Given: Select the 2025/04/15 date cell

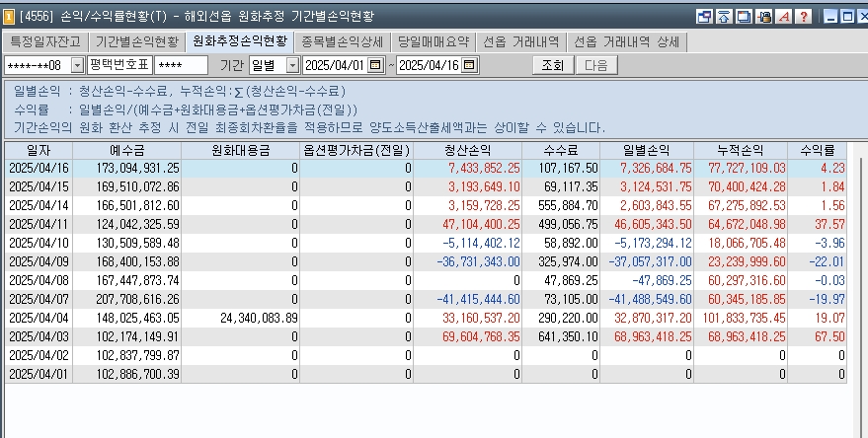Looking at the screenshot, I should (x=39, y=186).
